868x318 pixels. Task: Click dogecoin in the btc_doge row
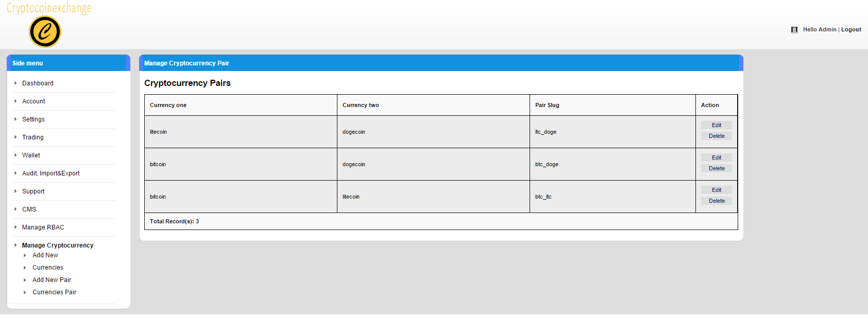pyautogui.click(x=354, y=164)
